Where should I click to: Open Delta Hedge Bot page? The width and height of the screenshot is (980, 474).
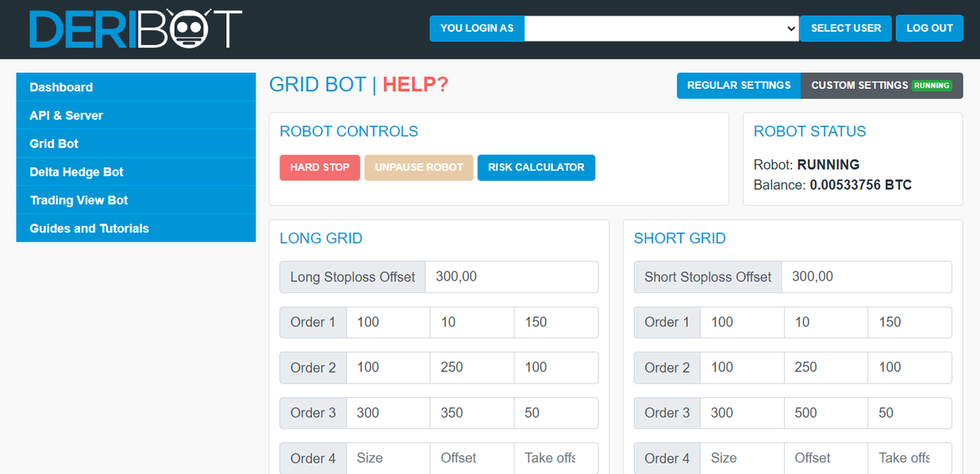pos(136,172)
